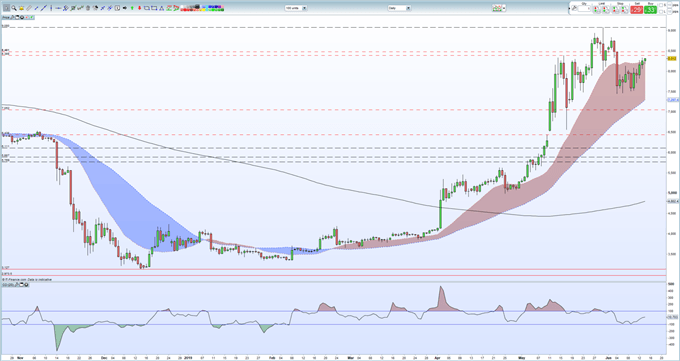Click the Qty input field
Screen dimensions: 680x361
584,9
